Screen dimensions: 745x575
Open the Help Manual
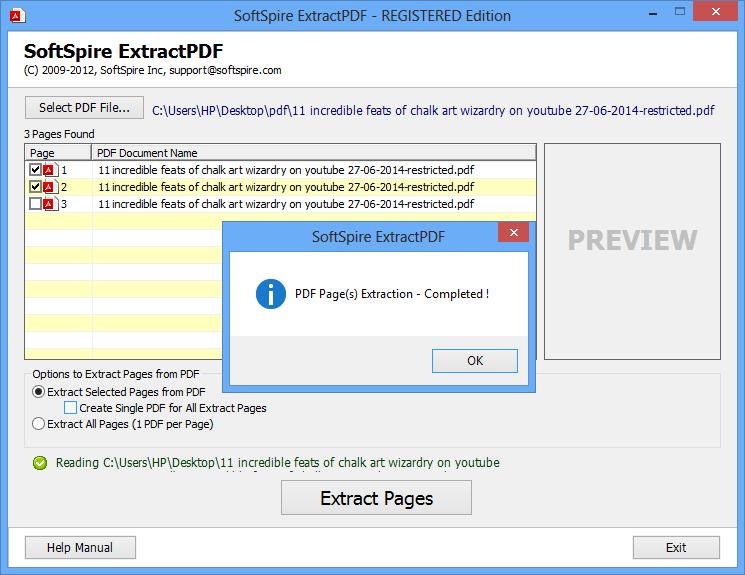pos(80,547)
